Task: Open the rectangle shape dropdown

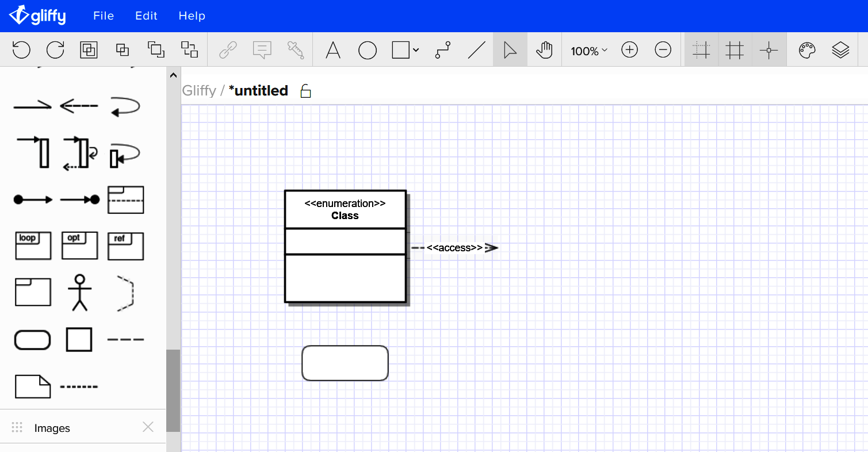Action: coord(416,49)
